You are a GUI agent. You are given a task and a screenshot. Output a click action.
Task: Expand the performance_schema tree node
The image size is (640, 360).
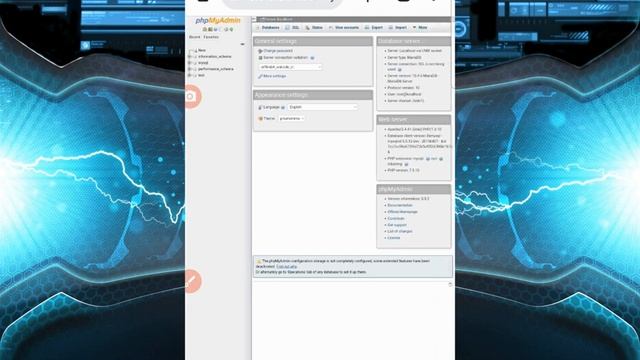click(x=189, y=69)
